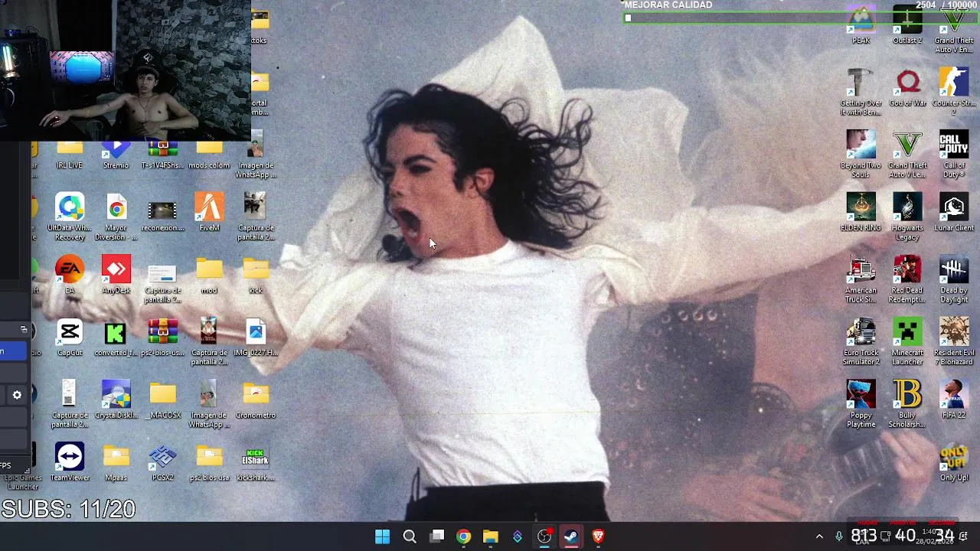This screenshot has width=980, height=551.
Task: Open the Windows Start menu
Action: pos(382,536)
